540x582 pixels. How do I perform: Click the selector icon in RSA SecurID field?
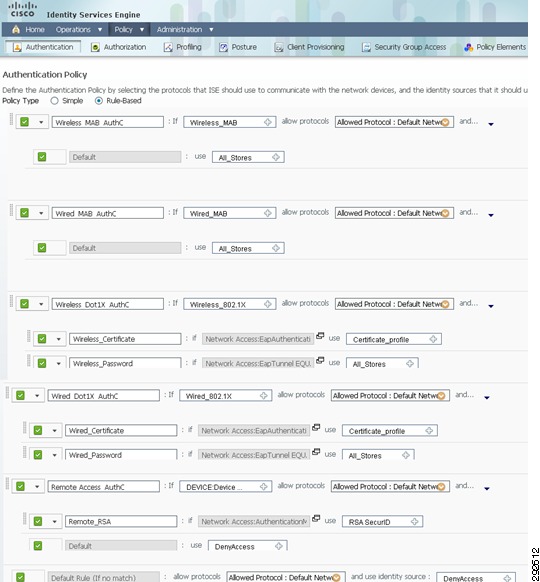pos(415,521)
